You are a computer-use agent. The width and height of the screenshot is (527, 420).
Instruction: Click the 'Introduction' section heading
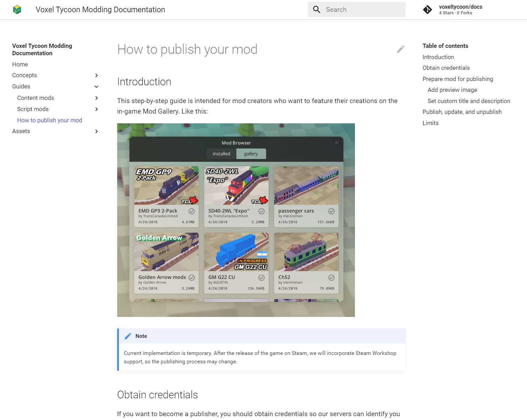(144, 82)
